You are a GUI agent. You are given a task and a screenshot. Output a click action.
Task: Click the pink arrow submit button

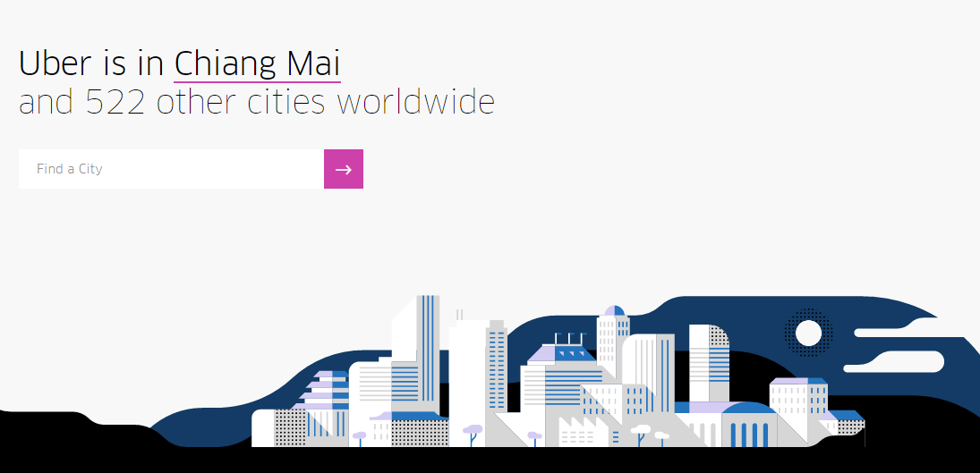coord(343,169)
